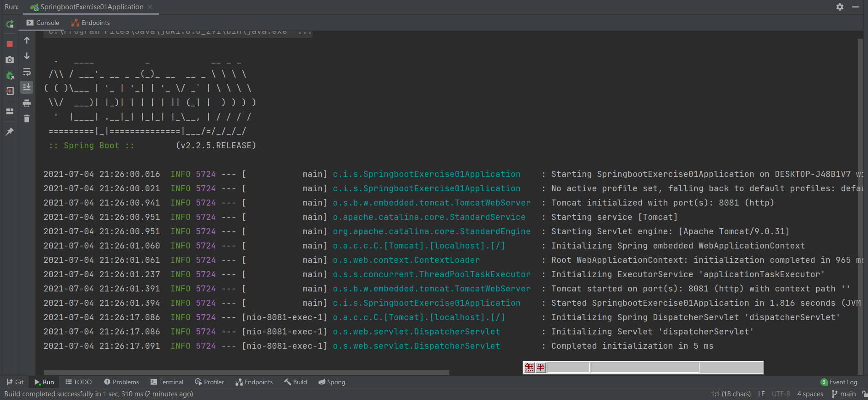Image resolution: width=868 pixels, height=400 pixels.
Task: Click 'Completed initialization in 5 ms' message
Action: [633, 346]
